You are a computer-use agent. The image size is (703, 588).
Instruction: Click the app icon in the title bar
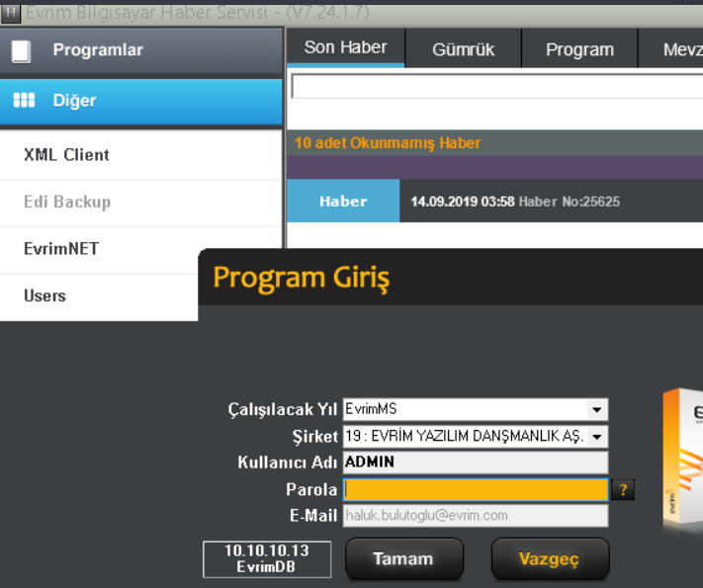(10, 13)
